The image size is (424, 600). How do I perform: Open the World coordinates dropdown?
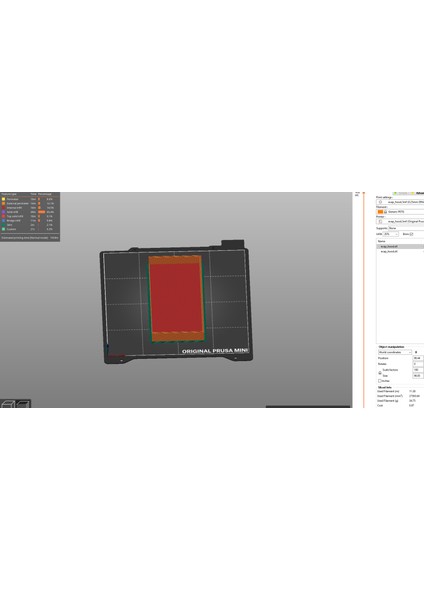[x=395, y=352]
